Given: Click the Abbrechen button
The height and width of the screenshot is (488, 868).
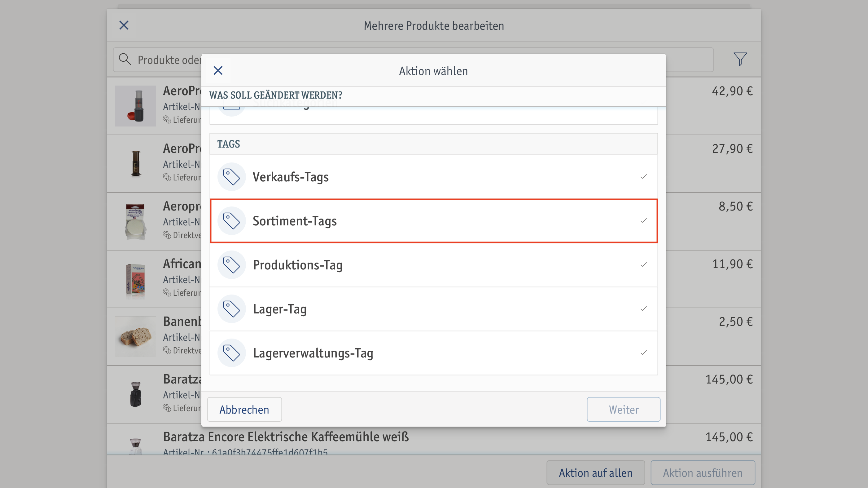Looking at the screenshot, I should (244, 410).
